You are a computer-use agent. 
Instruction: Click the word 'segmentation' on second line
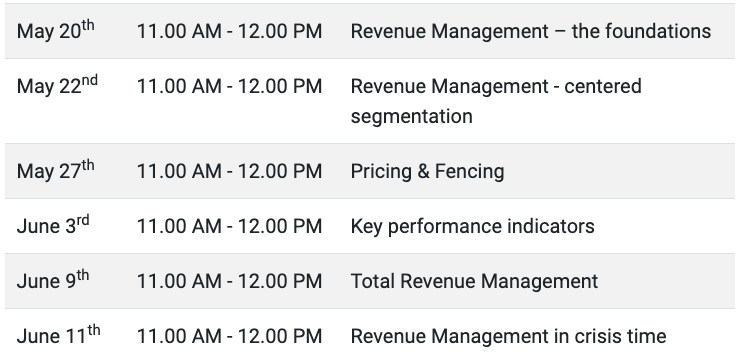pyautogui.click(x=411, y=116)
